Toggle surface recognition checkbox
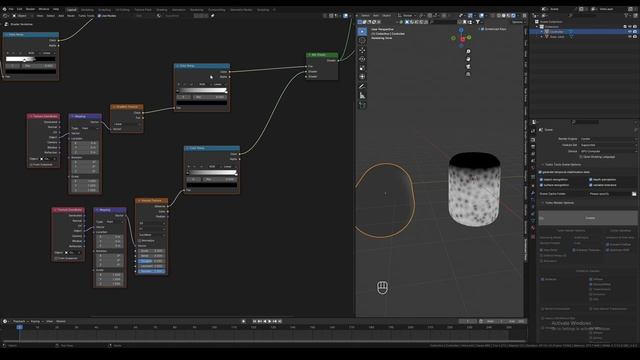The height and width of the screenshot is (360, 640). pos(541,185)
